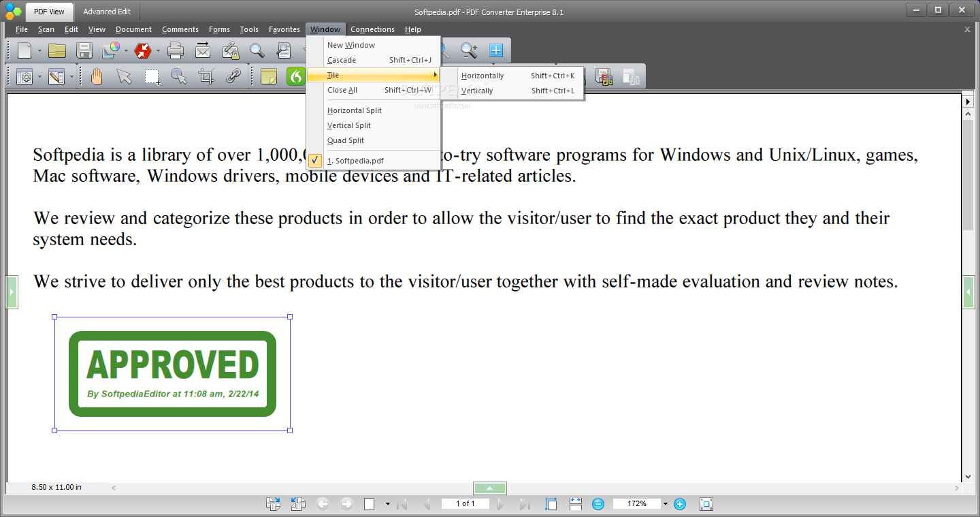Create a new document with New icon
The image size is (980, 517).
[x=24, y=50]
